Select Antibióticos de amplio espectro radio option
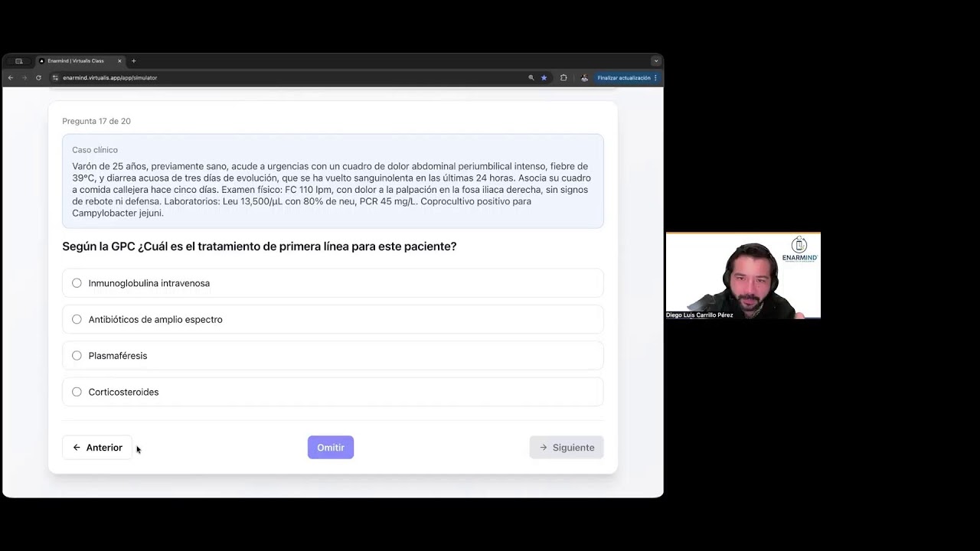This screenshot has height=551, width=980. [x=77, y=319]
